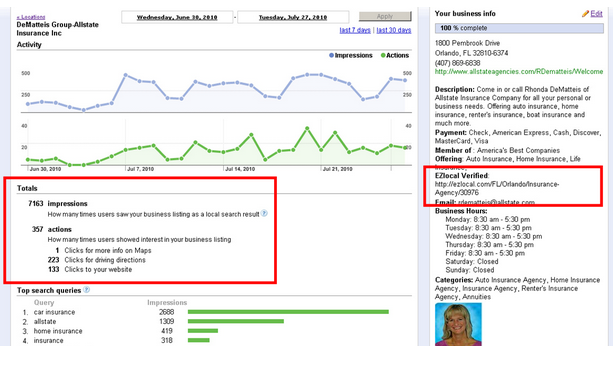Click the address 1800 Pembrook Drive

(x=467, y=43)
